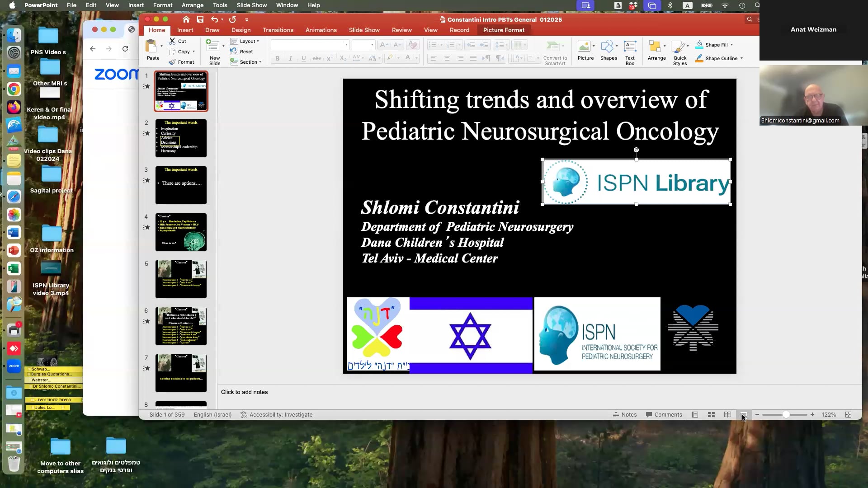Switch to Slide Sorter view
The height and width of the screenshot is (488, 868).
[711, 415]
